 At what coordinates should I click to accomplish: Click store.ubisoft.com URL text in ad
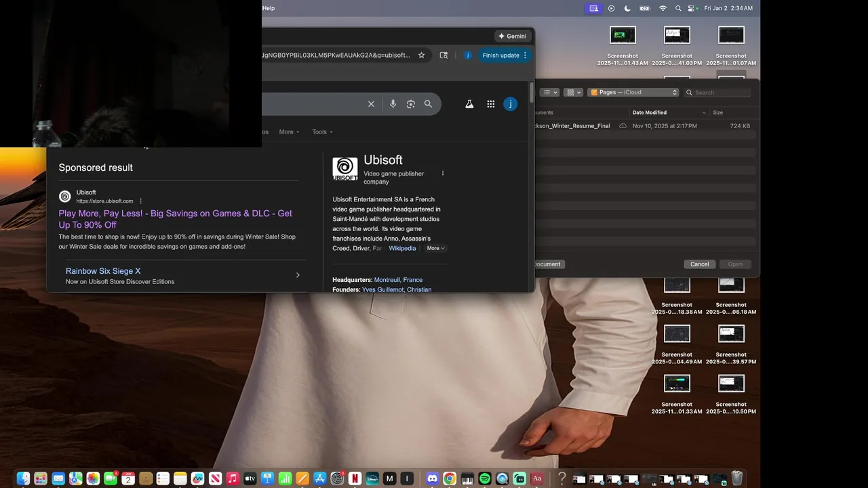[104, 201]
